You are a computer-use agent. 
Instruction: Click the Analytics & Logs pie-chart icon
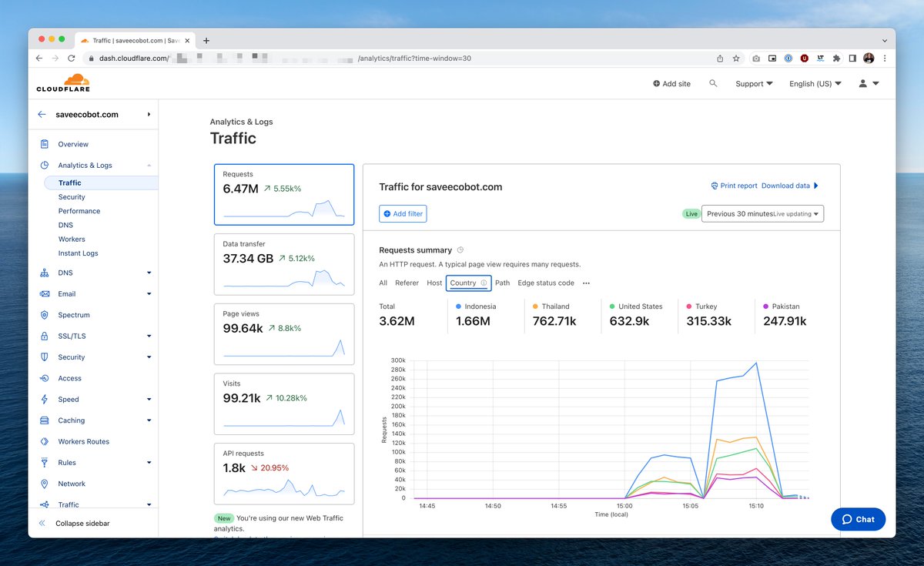click(x=44, y=165)
